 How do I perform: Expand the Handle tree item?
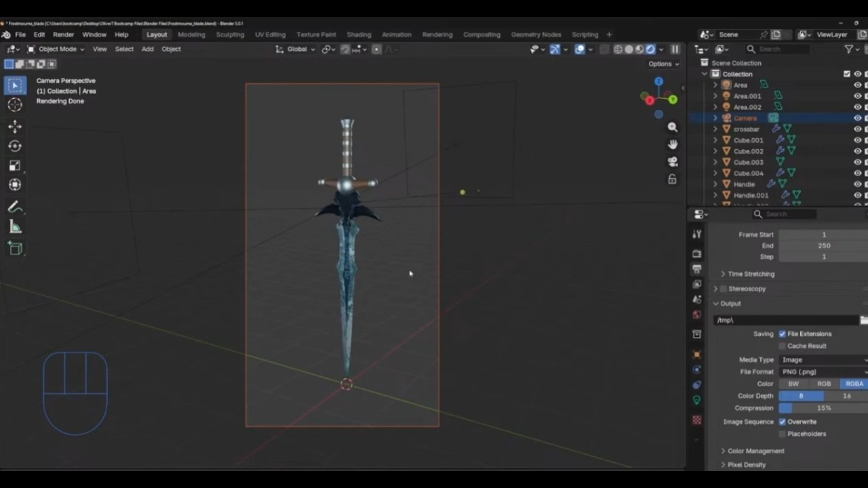715,184
